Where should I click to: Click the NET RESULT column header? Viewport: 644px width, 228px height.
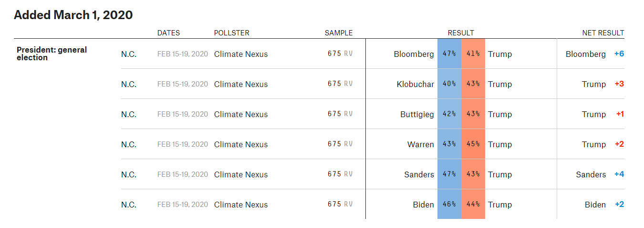[603, 33]
